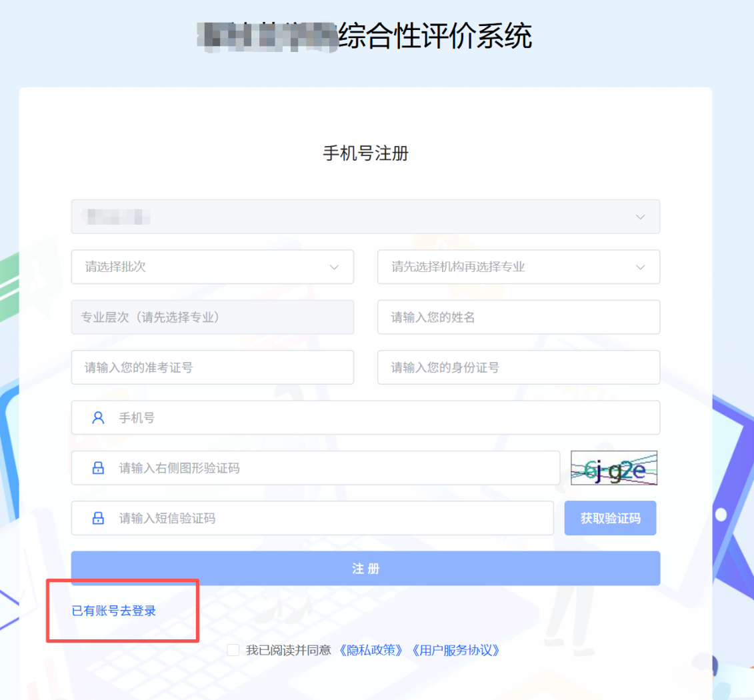Click the lock icon beside the graphic captcha field
This screenshot has width=754, height=700.
click(98, 468)
